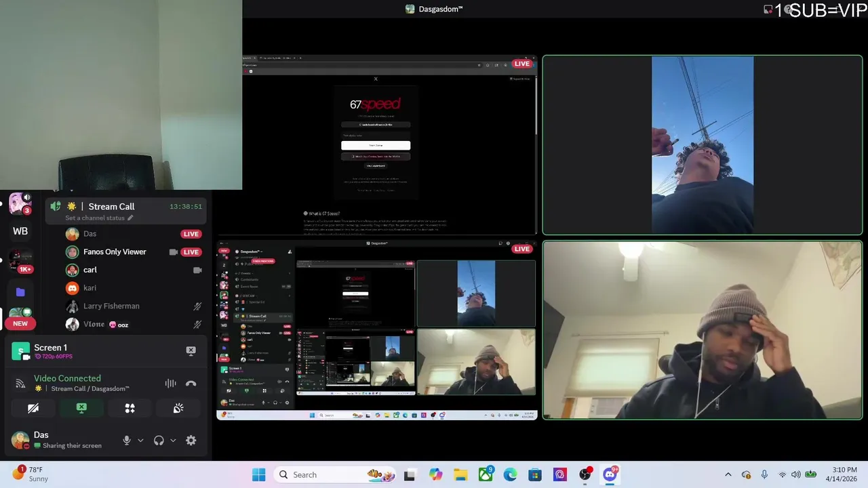Open the server with 1K+ badge
The image size is (868, 488).
point(20,261)
